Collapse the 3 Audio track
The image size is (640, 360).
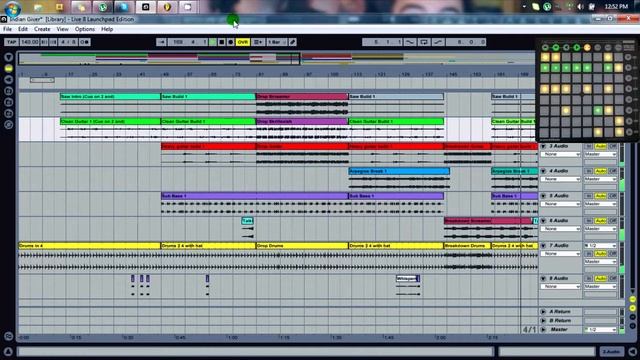tap(543, 146)
